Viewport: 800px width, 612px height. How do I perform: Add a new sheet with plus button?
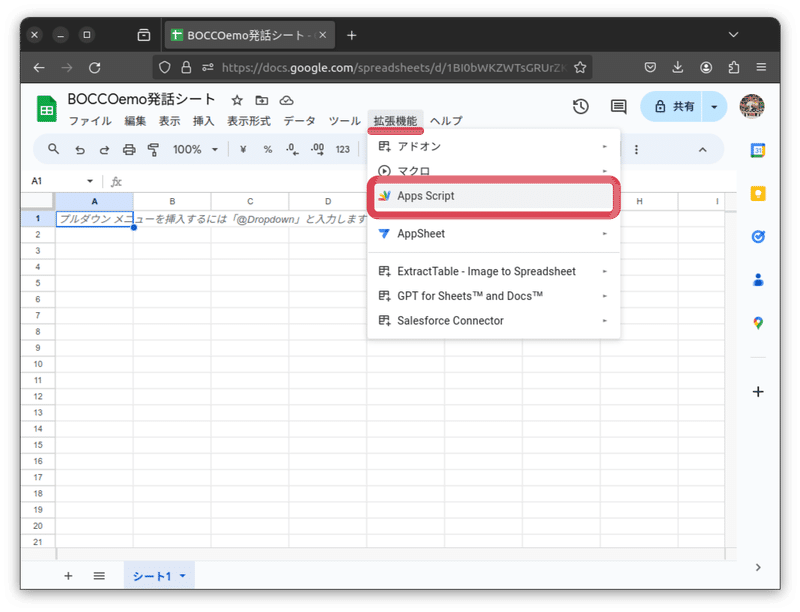(x=68, y=576)
